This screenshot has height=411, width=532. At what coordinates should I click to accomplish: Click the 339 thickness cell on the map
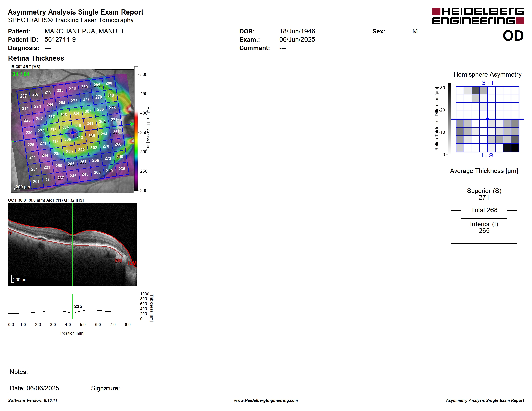point(92,136)
